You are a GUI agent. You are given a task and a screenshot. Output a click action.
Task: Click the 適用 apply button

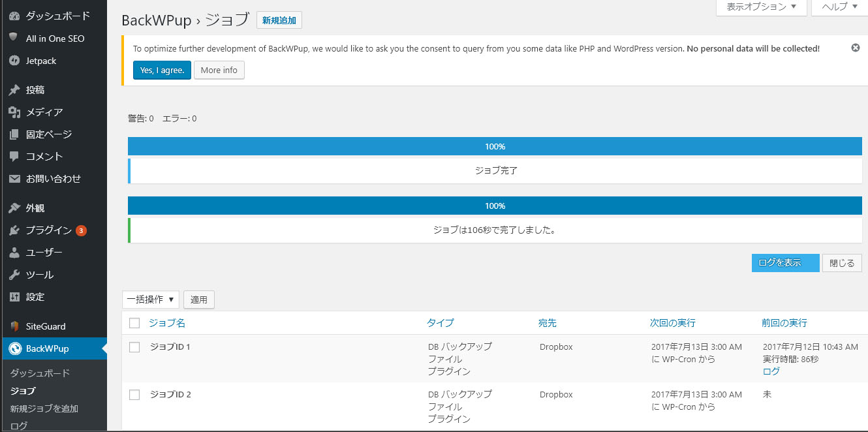199,300
